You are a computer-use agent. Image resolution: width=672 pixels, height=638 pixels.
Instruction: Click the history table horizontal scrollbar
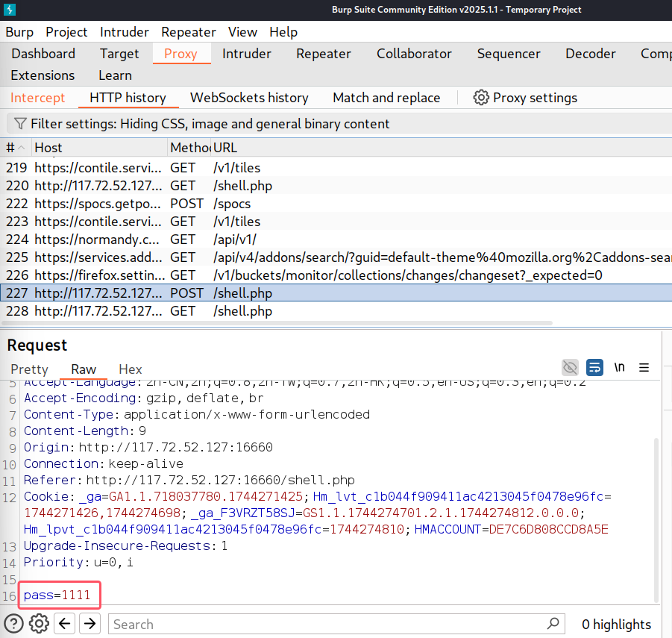pyautogui.click(x=277, y=323)
